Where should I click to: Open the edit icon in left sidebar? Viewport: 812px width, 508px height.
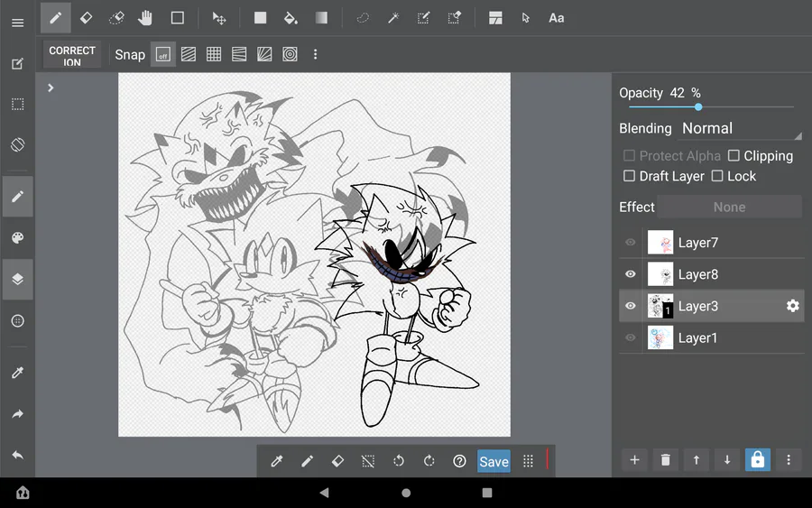(x=18, y=64)
